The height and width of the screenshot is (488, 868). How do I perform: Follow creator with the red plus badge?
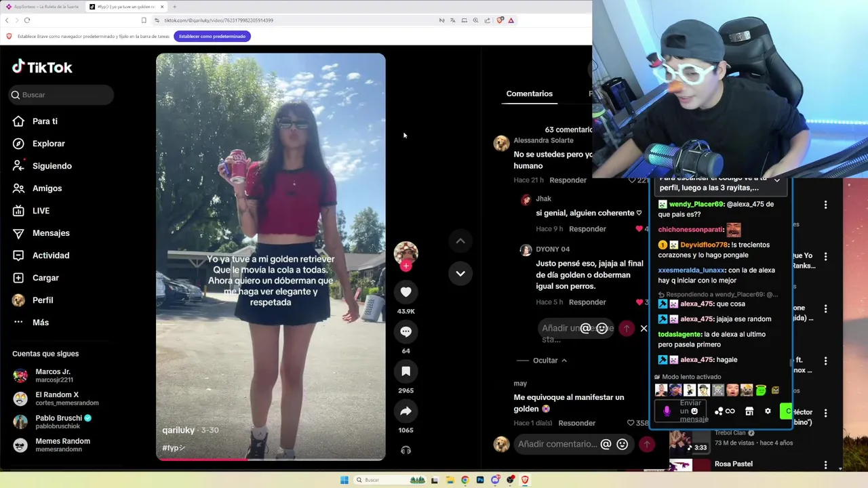tap(406, 266)
